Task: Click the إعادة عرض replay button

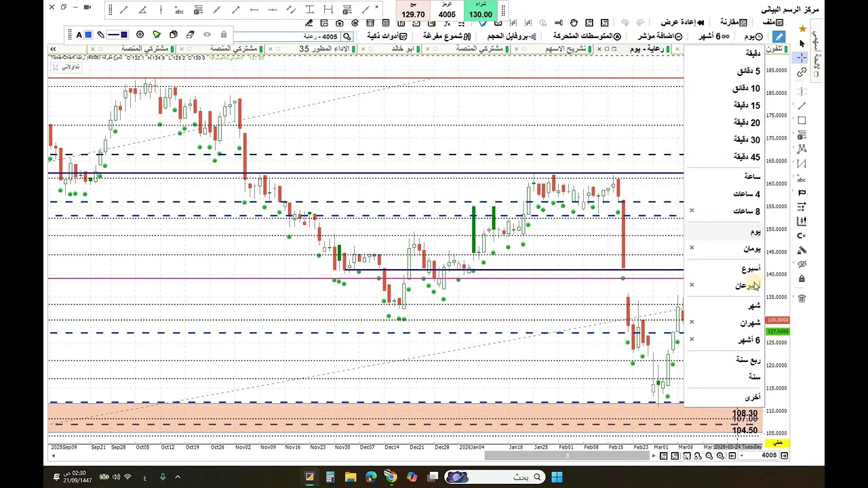Action: click(682, 22)
